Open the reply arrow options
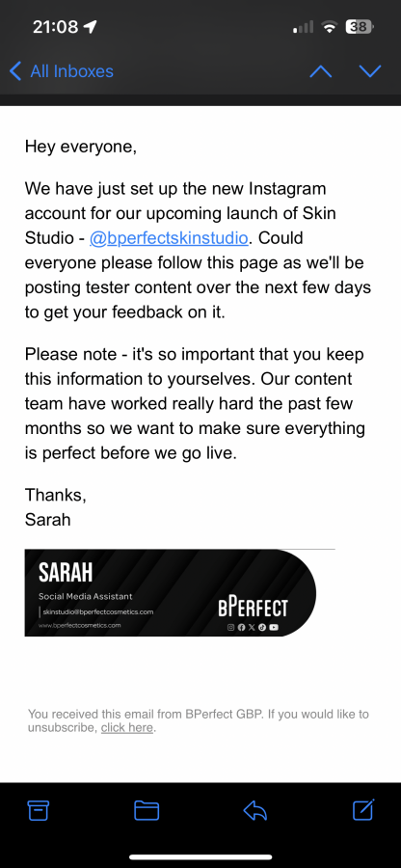The height and width of the screenshot is (868, 401). tap(255, 810)
